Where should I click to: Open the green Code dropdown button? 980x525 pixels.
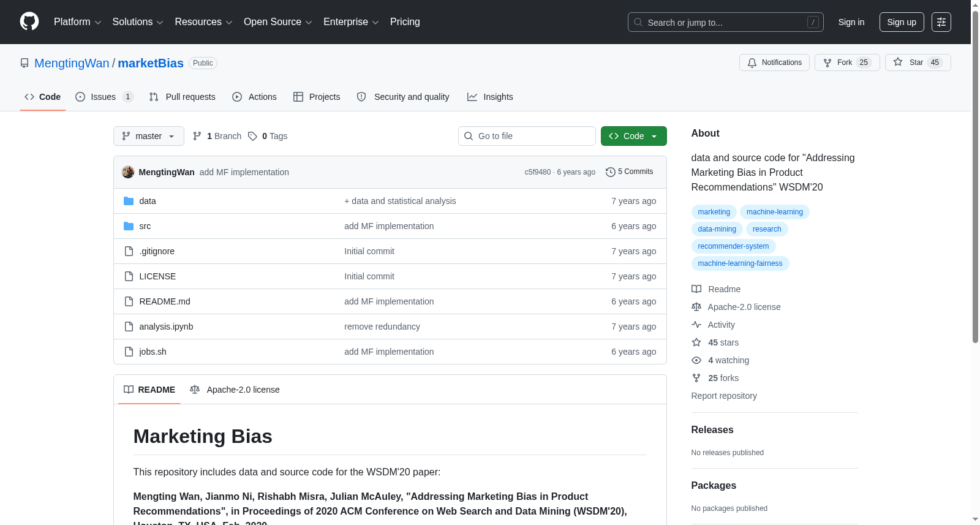coord(633,136)
